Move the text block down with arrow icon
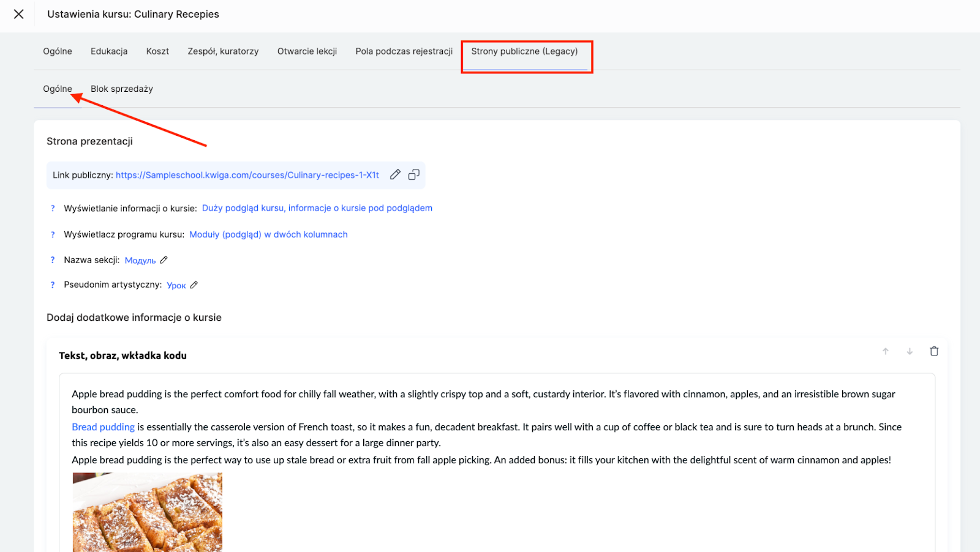This screenshot has height=552, width=980. click(x=910, y=351)
